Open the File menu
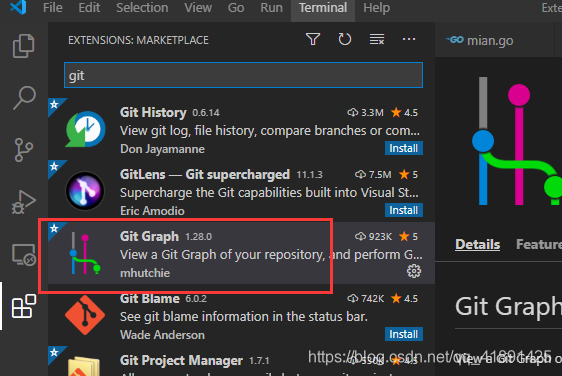Image resolution: width=562 pixels, height=376 pixels. tap(53, 8)
